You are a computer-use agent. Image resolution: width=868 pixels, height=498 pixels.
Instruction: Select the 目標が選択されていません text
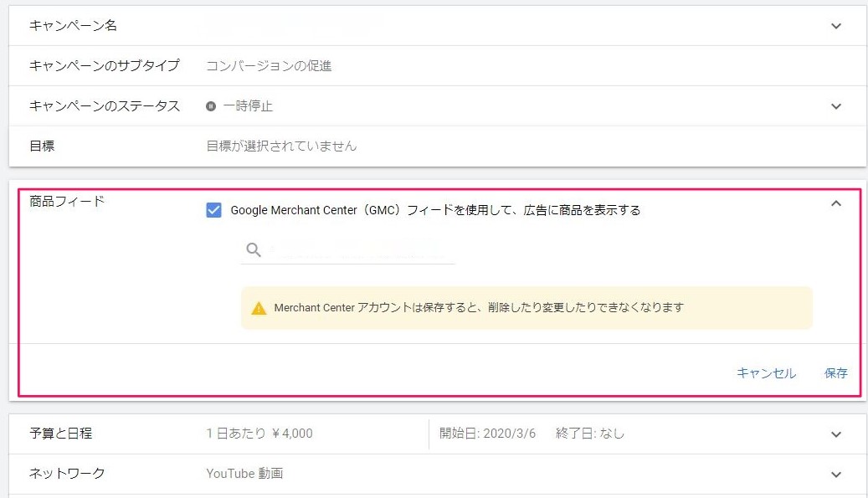281,146
